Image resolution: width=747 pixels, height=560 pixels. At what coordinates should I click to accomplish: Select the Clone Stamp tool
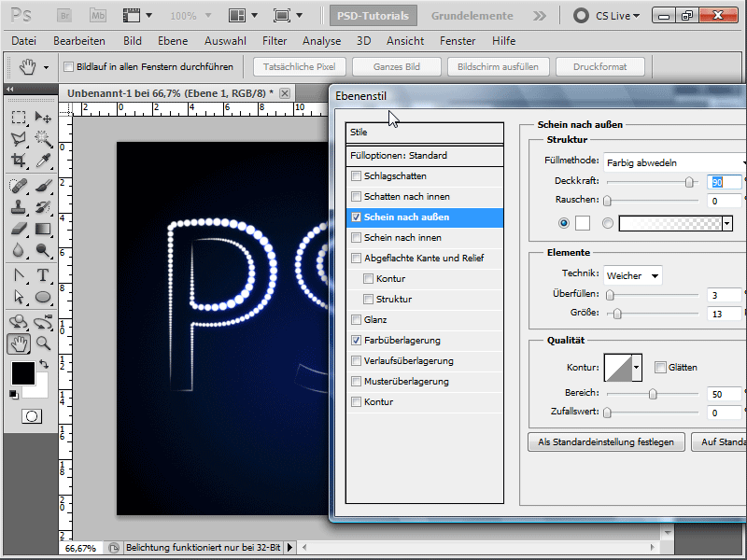pyautogui.click(x=19, y=207)
